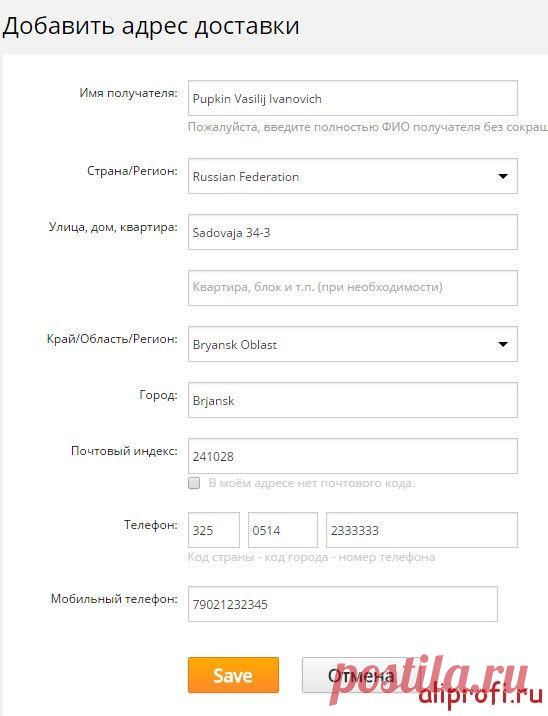Click the apartment, block optional field
This screenshot has height=716, width=548.
click(x=353, y=288)
